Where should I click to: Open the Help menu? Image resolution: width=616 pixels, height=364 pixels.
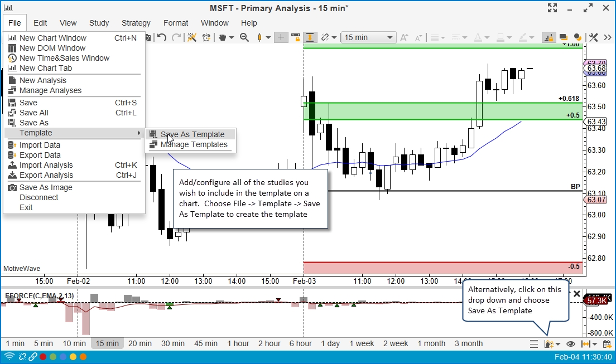249,23
